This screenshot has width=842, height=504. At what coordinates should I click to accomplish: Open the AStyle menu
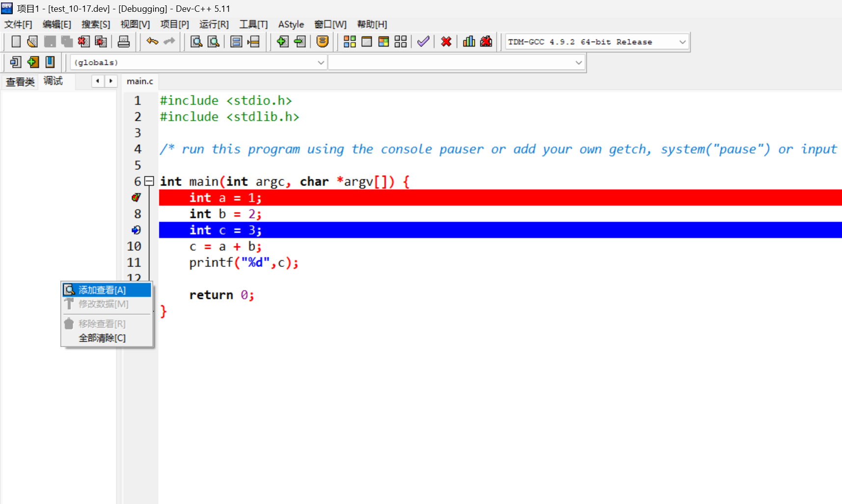pyautogui.click(x=291, y=25)
